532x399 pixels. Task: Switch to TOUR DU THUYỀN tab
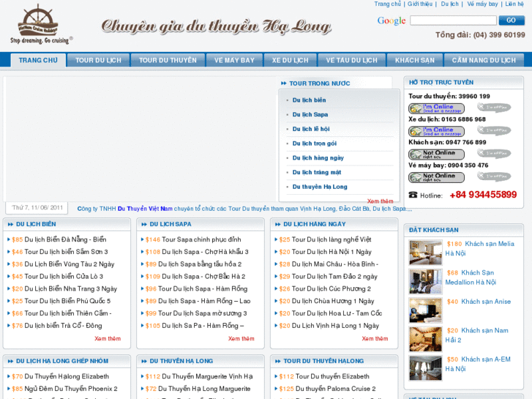[168, 60]
